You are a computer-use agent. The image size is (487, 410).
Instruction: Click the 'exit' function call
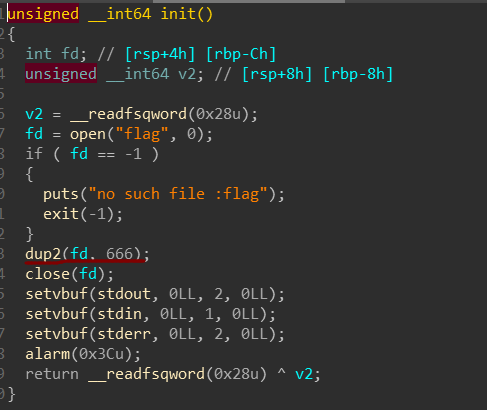(61, 214)
